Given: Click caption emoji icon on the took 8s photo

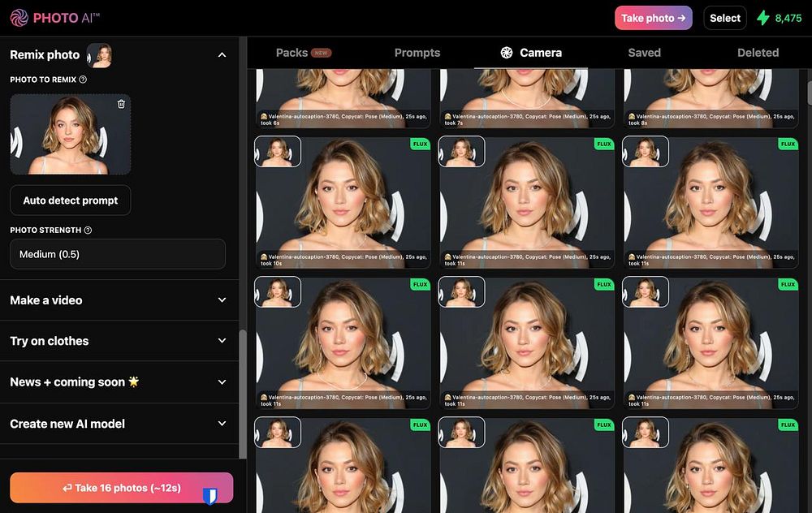Looking at the screenshot, I should pyautogui.click(x=632, y=116).
